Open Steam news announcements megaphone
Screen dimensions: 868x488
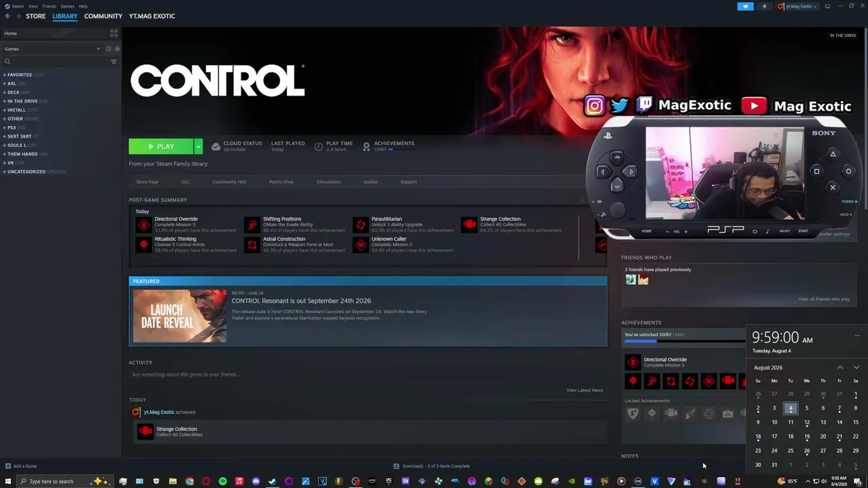[x=745, y=6]
